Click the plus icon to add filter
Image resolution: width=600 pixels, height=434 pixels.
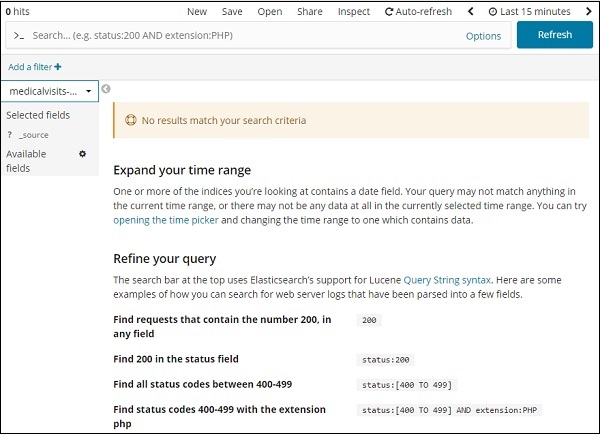pos(58,67)
